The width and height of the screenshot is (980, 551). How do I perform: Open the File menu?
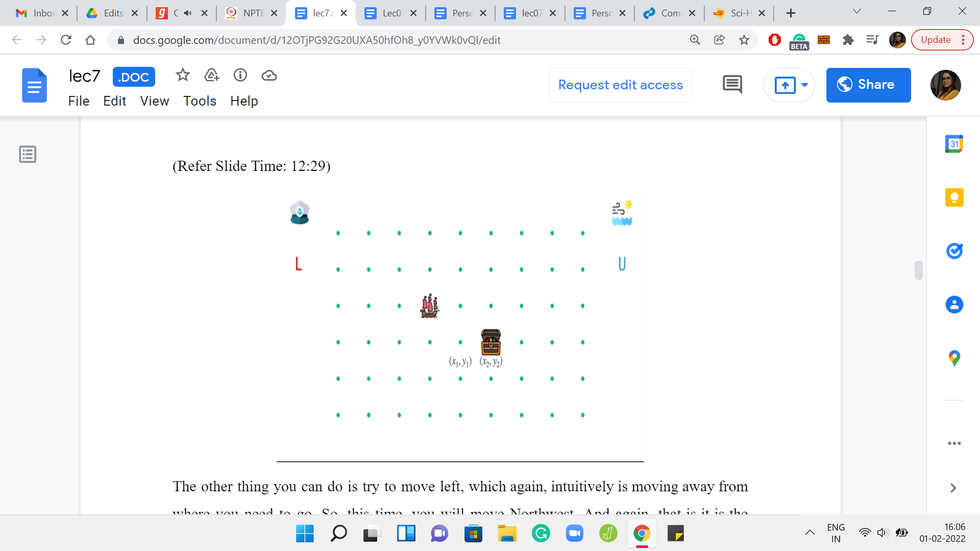[x=79, y=101]
